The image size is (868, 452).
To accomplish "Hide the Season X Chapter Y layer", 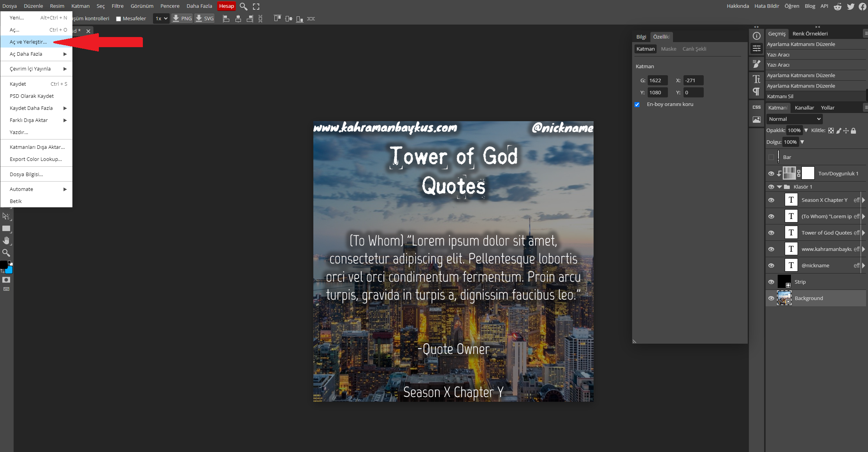I will click(x=771, y=200).
